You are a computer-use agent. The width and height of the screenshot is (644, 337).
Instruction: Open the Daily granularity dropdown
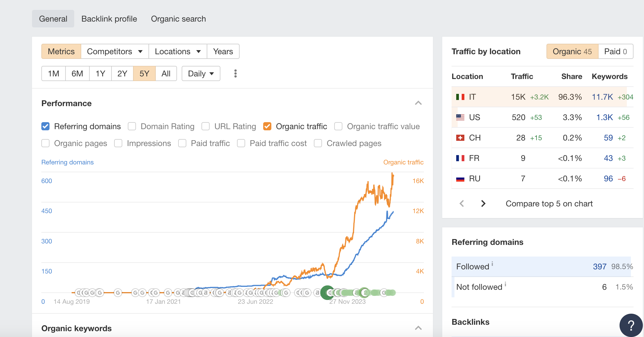201,73
